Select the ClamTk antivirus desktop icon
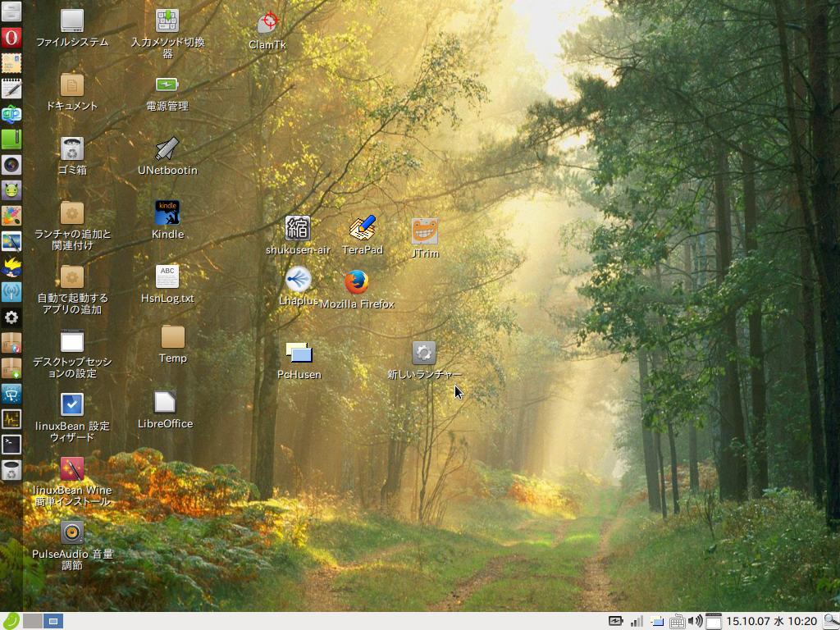The height and width of the screenshot is (630, 840). 268,30
